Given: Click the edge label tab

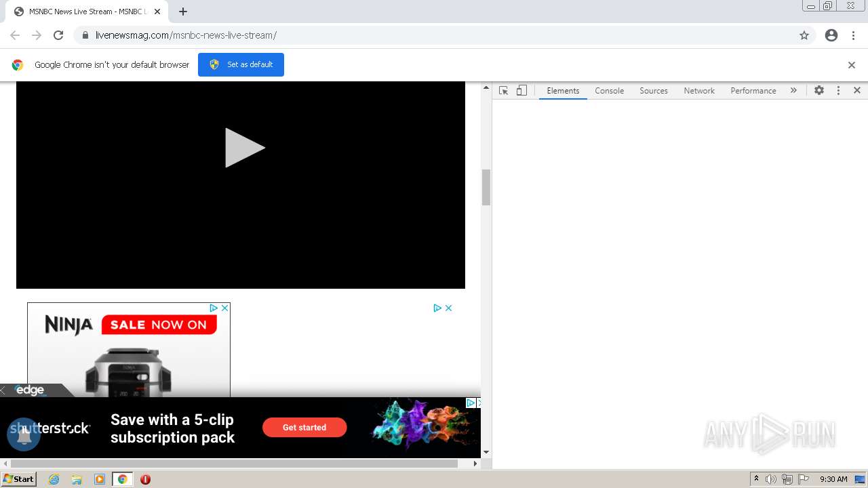Looking at the screenshot, I should [30, 390].
